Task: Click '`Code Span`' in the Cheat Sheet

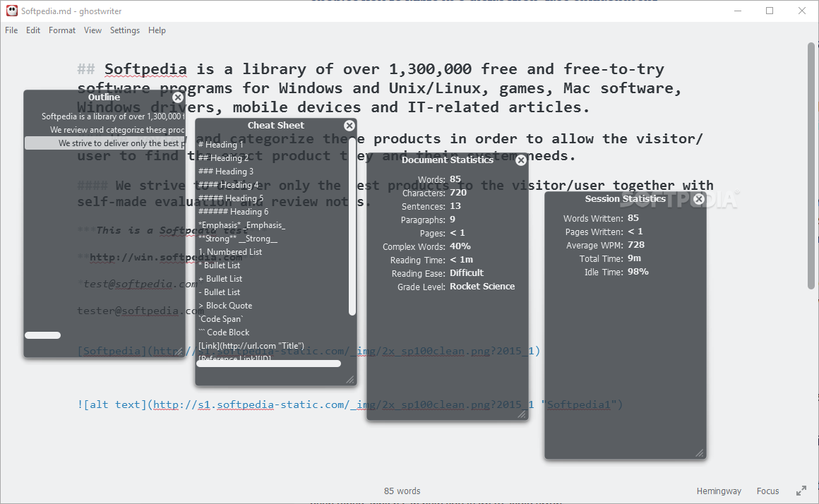Action: [x=221, y=319]
